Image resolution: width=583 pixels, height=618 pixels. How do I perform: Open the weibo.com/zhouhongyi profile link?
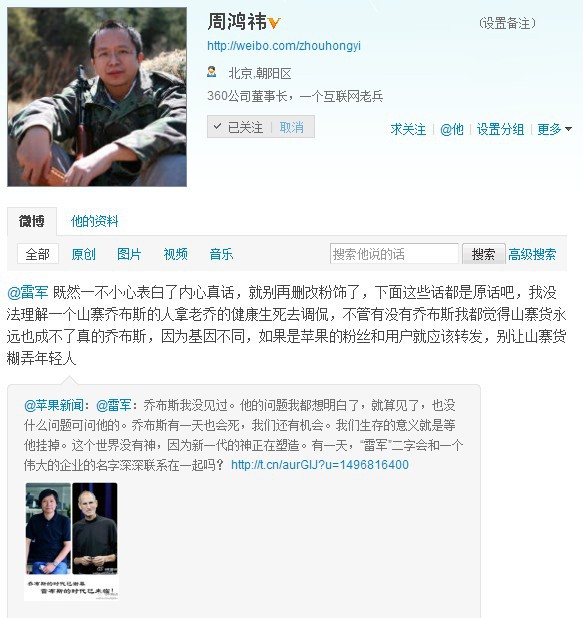tap(284, 46)
